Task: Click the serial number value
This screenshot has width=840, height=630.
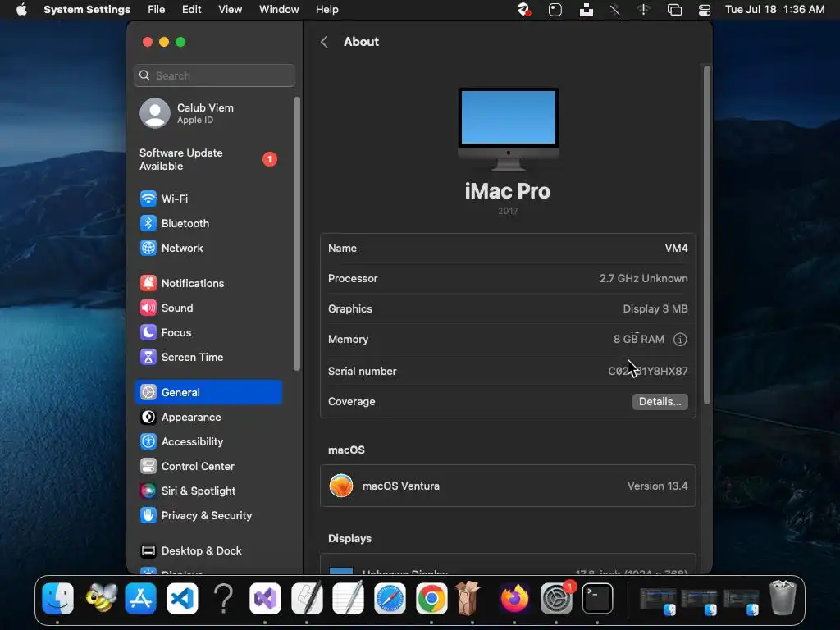Action: point(648,372)
